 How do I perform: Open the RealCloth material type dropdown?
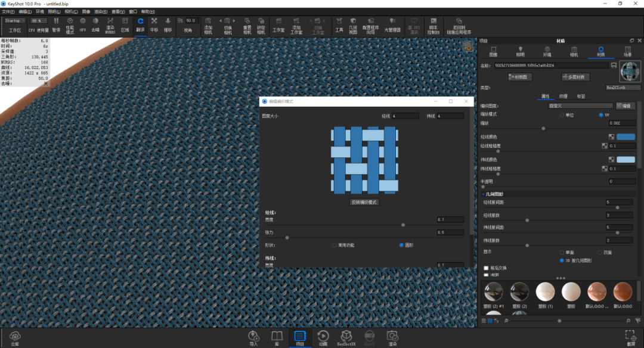(x=623, y=88)
